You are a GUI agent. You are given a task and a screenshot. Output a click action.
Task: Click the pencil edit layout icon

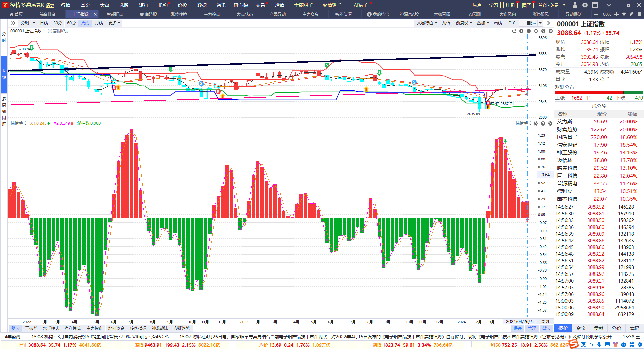tap(631, 14)
